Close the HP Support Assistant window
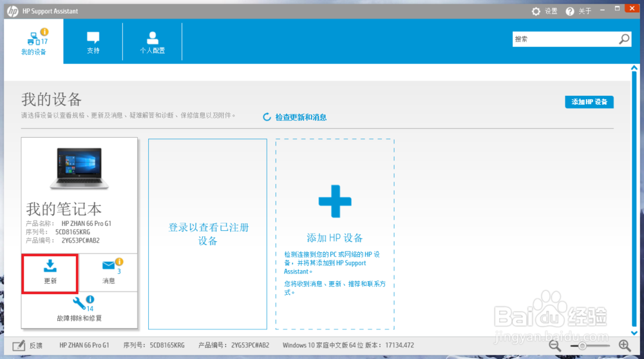This screenshot has width=644, height=359. (632, 8)
